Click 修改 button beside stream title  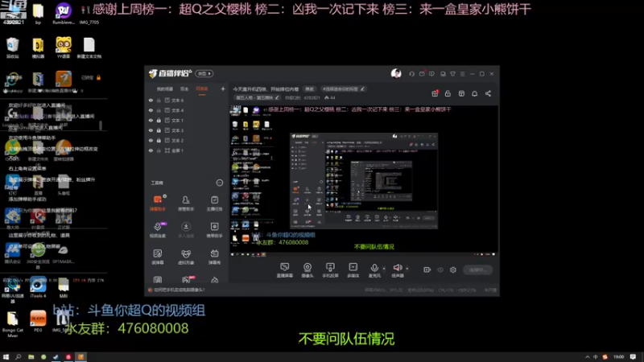pyautogui.click(x=309, y=89)
